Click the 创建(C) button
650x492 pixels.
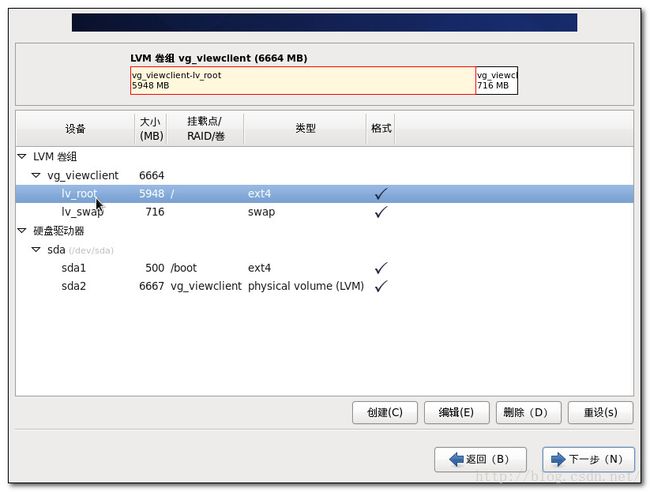tap(385, 412)
